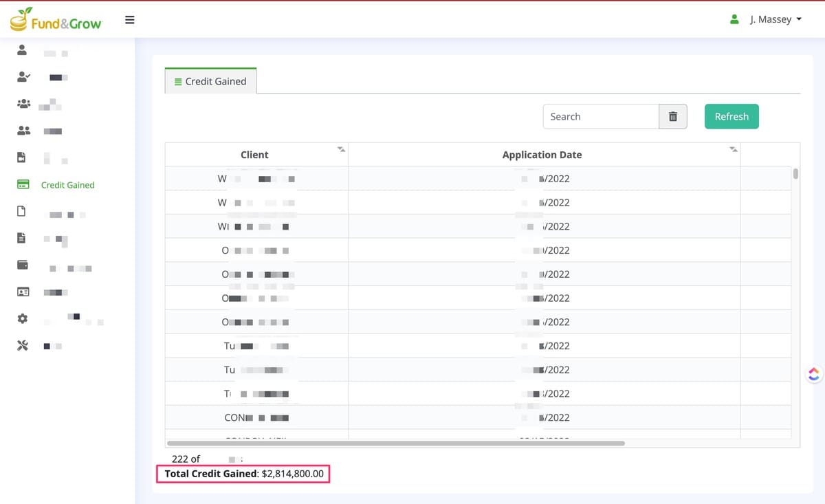
Task: Click the Application Date sort arrow icon
Action: pyautogui.click(x=734, y=149)
